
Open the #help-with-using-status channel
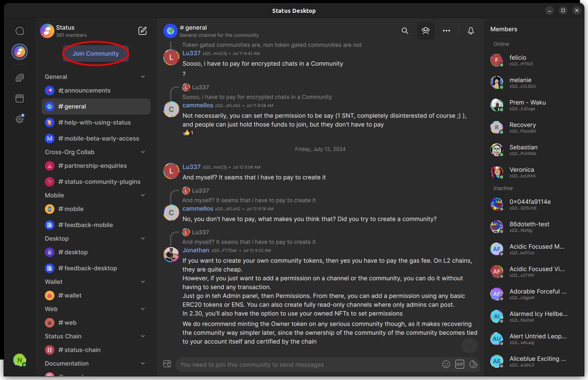[96, 123]
